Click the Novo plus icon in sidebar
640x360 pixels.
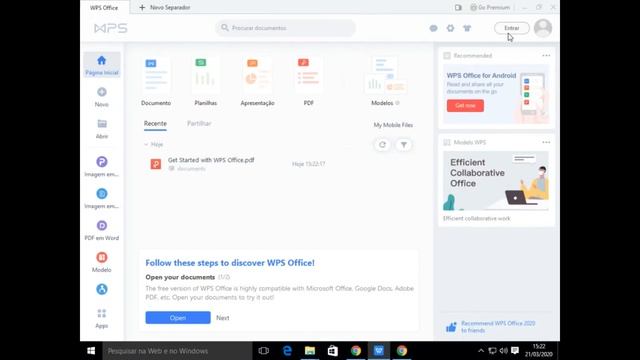pos(102,92)
